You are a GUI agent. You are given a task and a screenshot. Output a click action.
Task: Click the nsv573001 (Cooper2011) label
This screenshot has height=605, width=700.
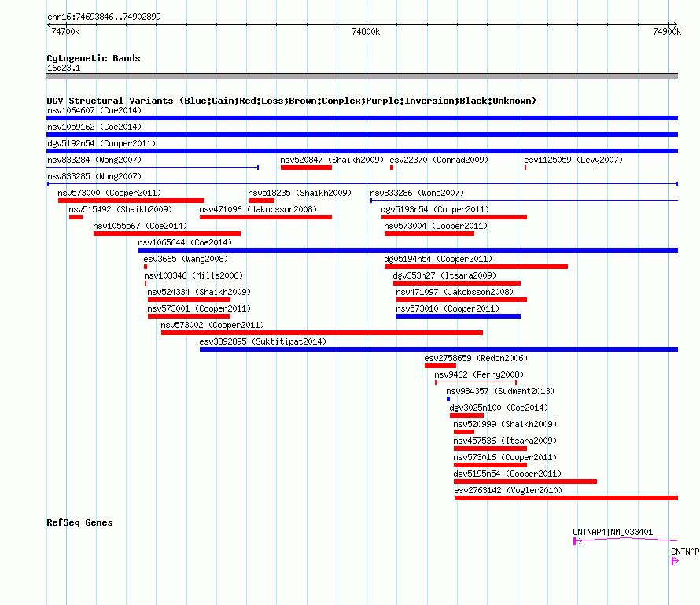tap(199, 308)
